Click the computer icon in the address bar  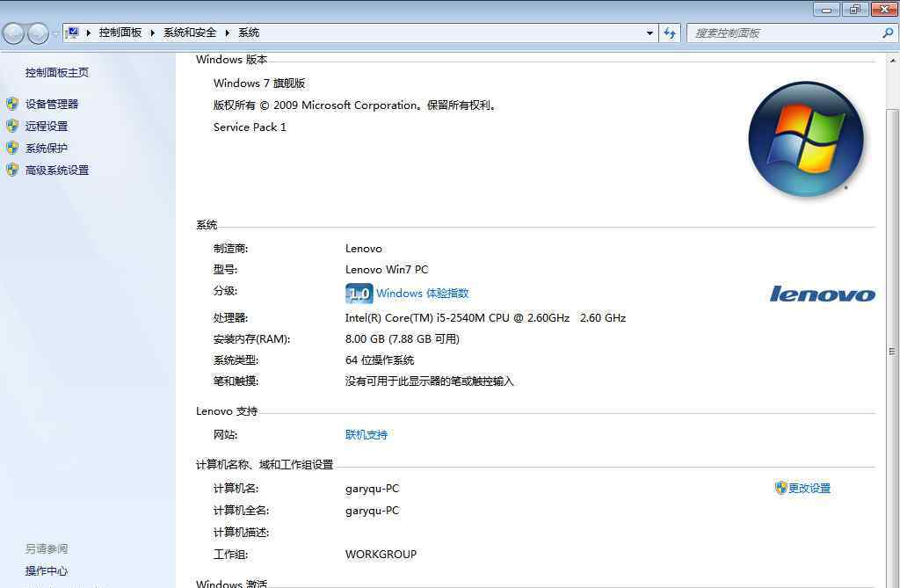[73, 33]
